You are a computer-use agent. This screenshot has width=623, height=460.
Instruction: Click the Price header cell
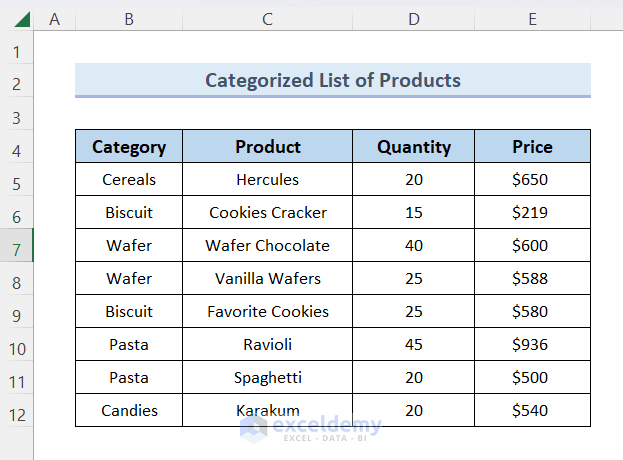coord(532,147)
